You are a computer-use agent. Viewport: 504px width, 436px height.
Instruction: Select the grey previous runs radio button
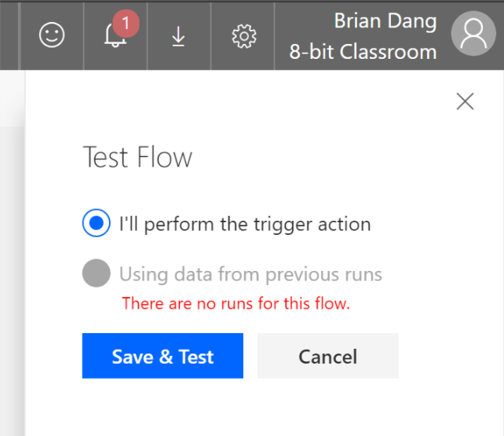(97, 274)
